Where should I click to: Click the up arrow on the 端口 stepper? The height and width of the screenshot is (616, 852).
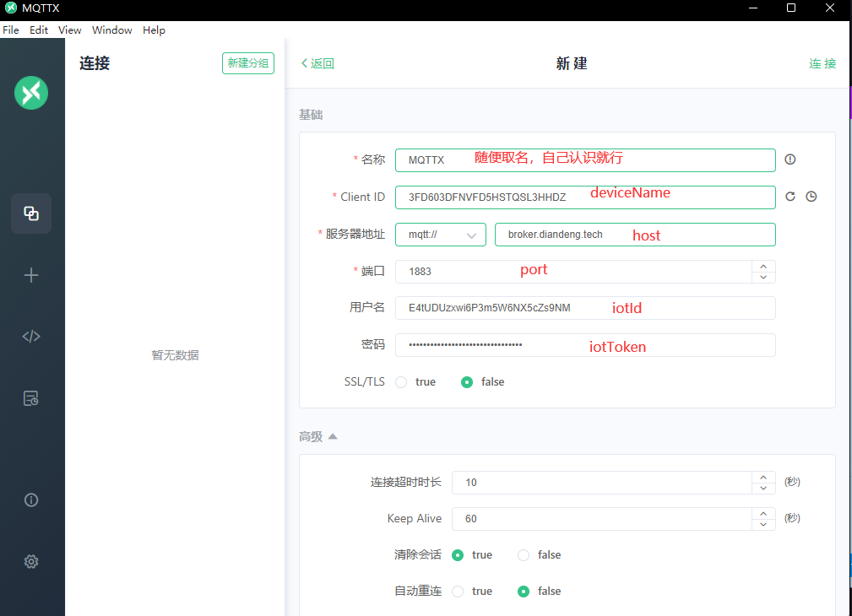point(762,266)
